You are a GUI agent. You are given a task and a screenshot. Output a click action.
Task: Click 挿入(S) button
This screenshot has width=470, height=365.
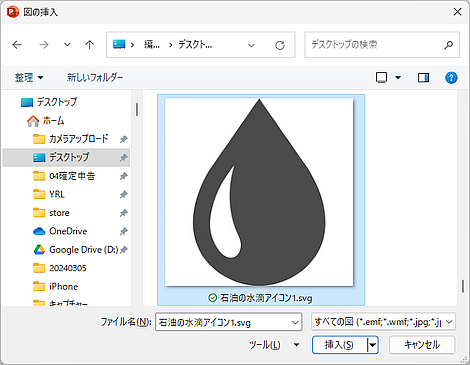click(339, 345)
